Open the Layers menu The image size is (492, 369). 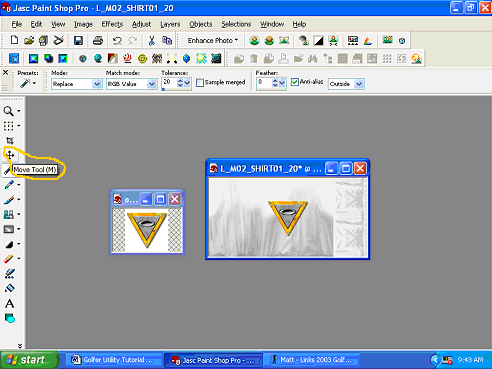click(x=170, y=24)
